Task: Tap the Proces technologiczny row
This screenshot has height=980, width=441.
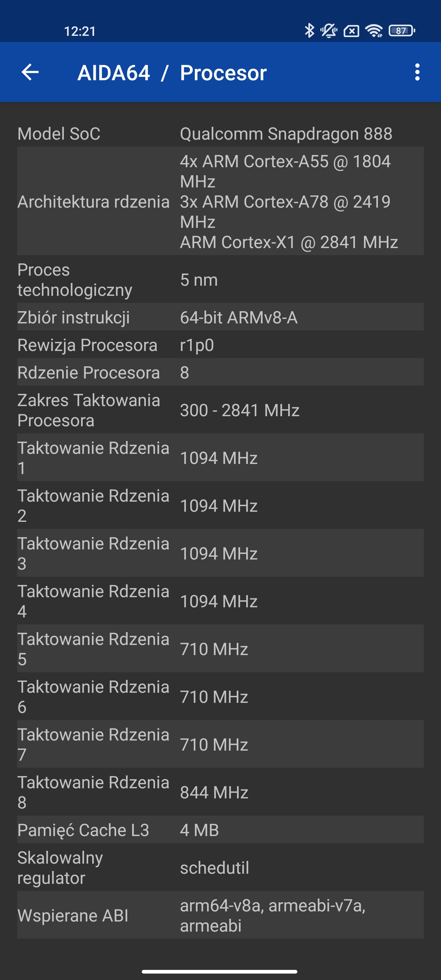Action: click(x=220, y=280)
